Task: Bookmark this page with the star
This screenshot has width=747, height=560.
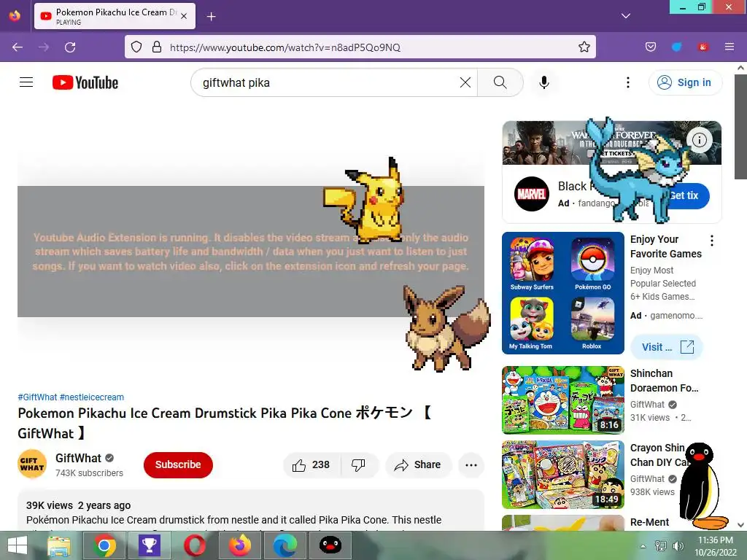Action: pos(584,47)
